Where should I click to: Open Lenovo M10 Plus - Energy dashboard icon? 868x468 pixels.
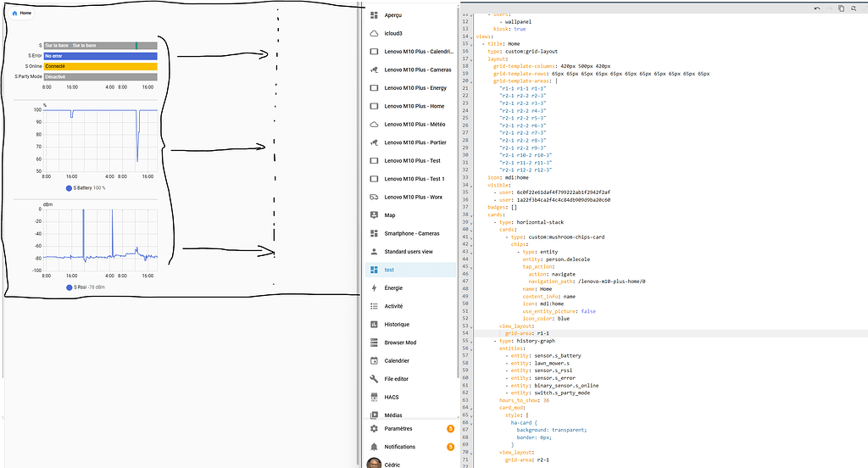coord(374,88)
